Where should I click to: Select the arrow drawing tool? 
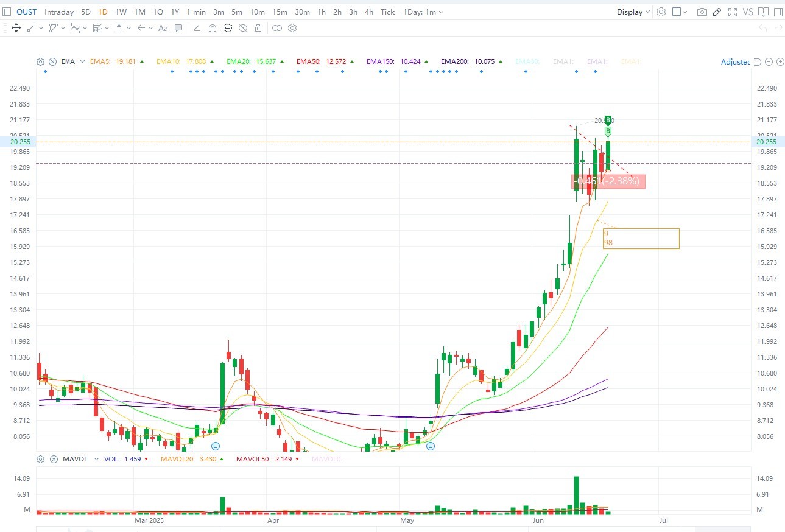(141, 27)
